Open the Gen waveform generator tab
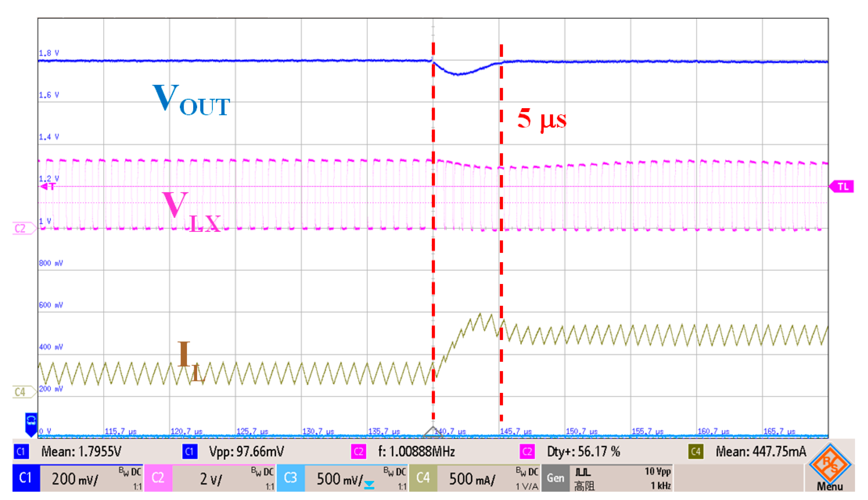868x500 pixels. [555, 478]
